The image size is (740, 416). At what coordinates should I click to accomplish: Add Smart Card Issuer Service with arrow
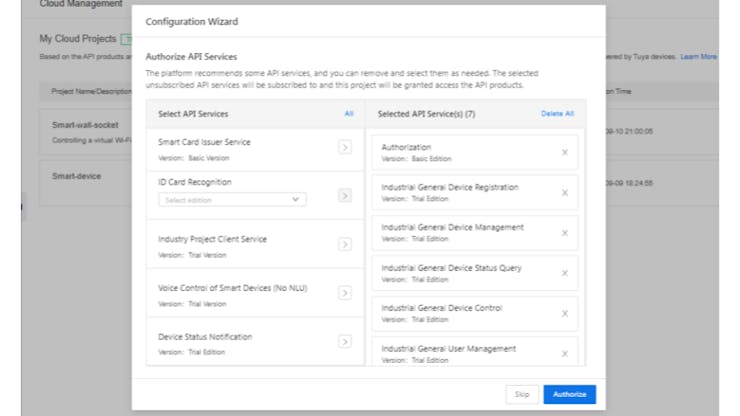[x=344, y=147]
